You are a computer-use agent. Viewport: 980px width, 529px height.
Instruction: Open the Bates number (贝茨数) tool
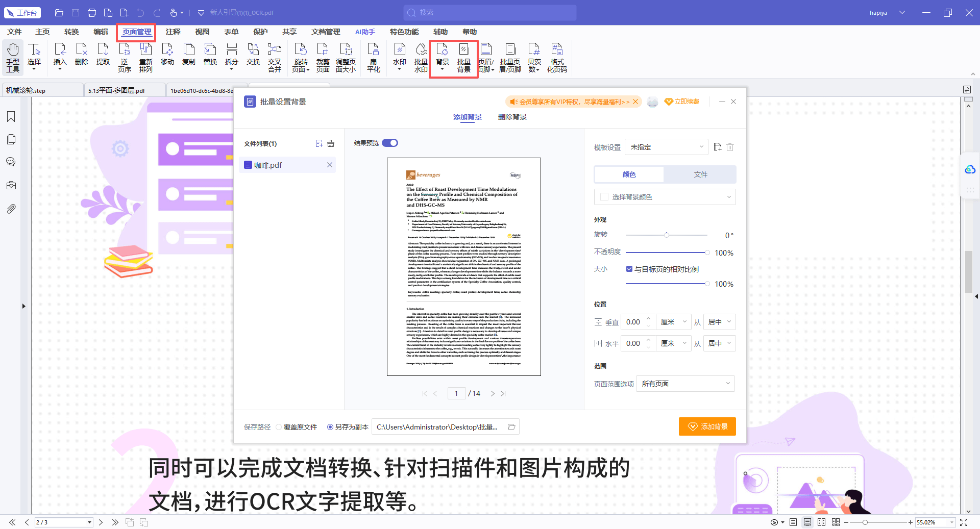(x=534, y=57)
